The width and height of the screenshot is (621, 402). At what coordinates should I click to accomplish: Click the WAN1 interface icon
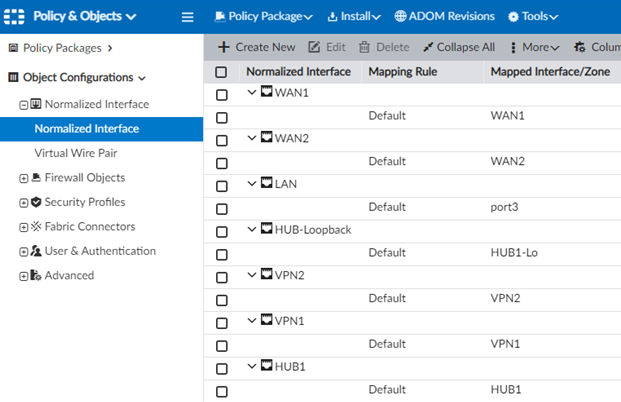267,93
